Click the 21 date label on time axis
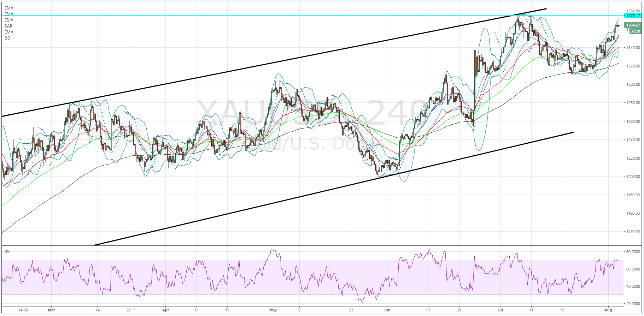The image size is (644, 316). pos(459,310)
